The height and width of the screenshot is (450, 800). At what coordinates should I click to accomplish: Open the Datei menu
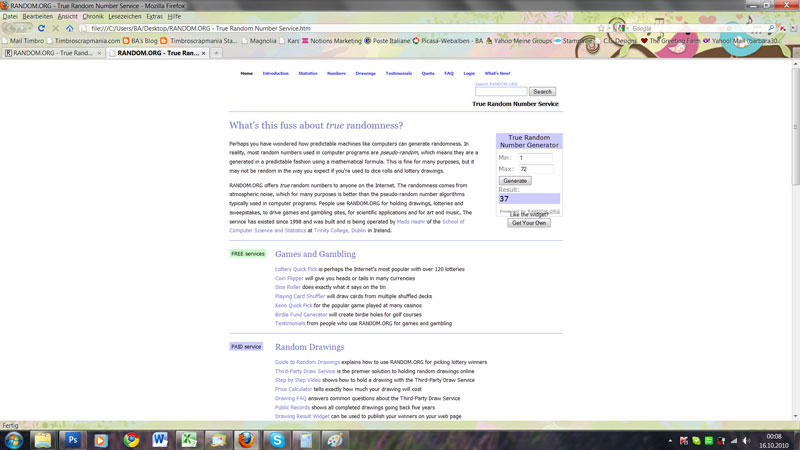pos(10,16)
